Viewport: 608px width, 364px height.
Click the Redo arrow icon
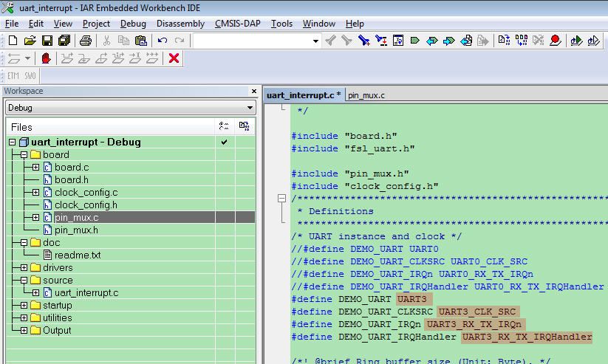(x=179, y=41)
